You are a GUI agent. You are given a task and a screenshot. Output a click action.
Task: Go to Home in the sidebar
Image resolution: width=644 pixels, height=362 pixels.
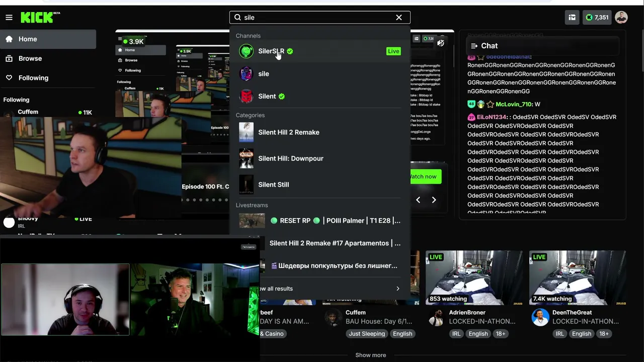click(x=48, y=39)
